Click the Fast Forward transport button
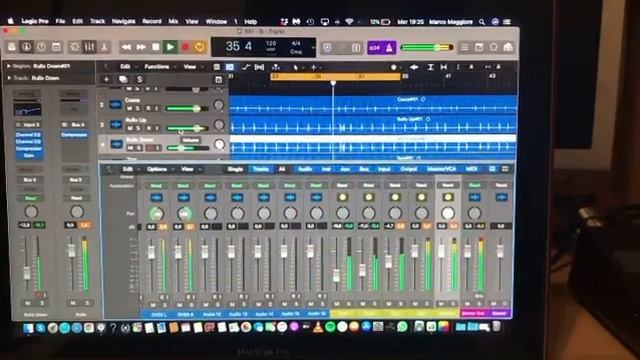The height and width of the screenshot is (360, 640). (141, 47)
